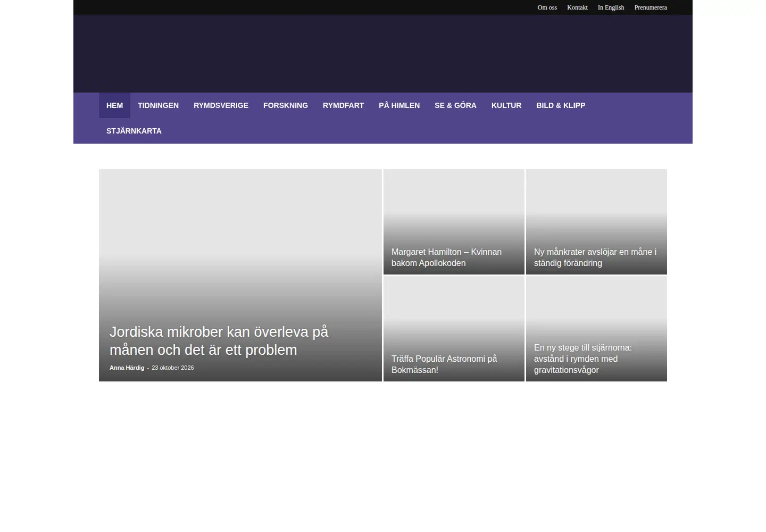
Task: Open the Ny månkrater article
Action: 595,257
